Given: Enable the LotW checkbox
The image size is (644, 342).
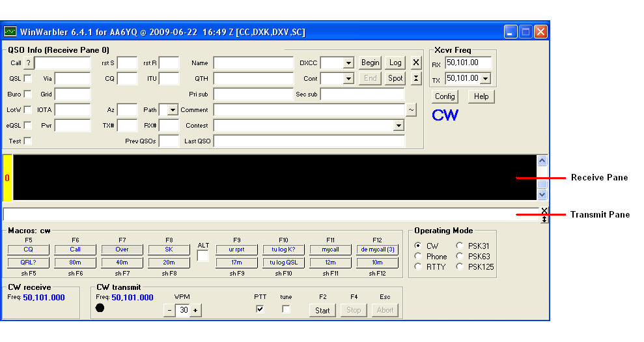Looking at the screenshot, I should click(27, 109).
